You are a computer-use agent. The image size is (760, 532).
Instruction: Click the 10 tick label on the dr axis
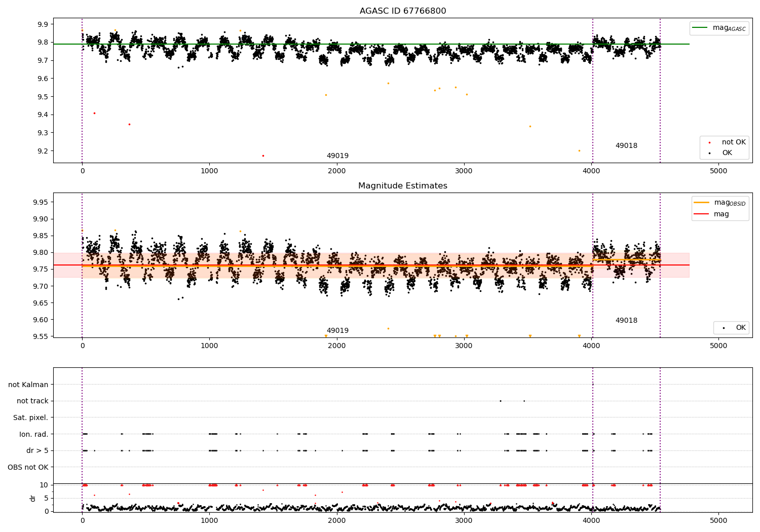tap(44, 485)
